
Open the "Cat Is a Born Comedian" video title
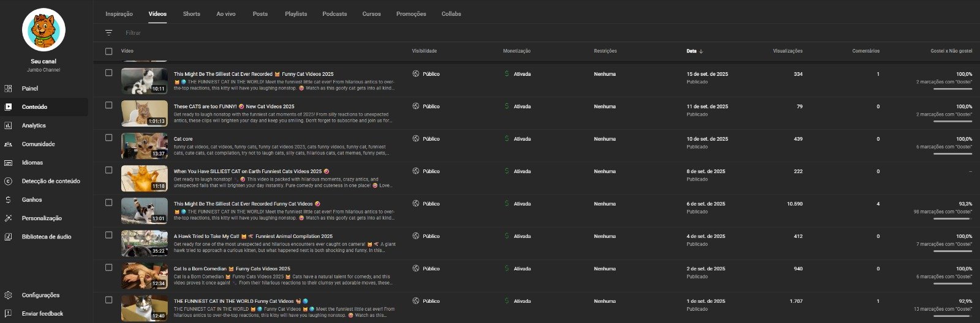point(232,269)
